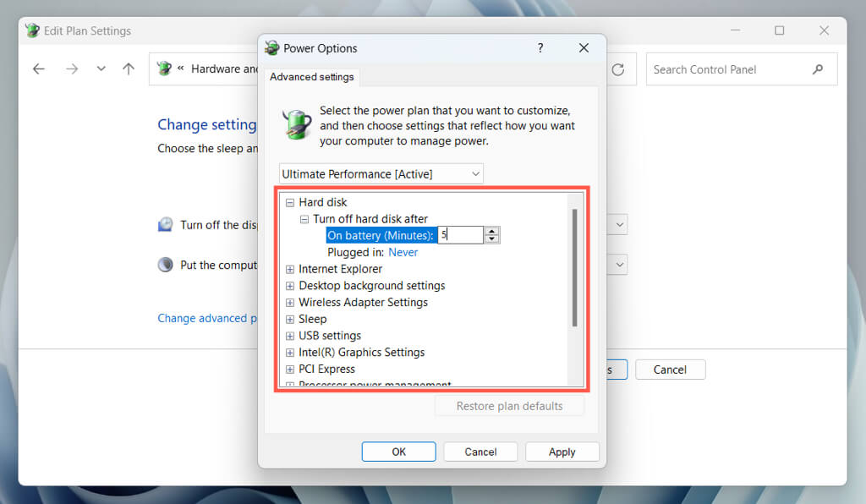Open the recent locations chevron

click(x=101, y=69)
